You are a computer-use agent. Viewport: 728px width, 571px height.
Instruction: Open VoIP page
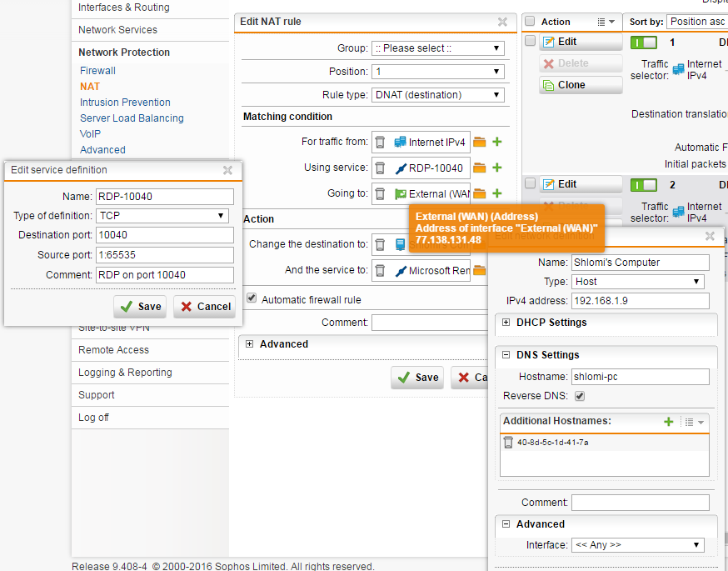(90, 134)
